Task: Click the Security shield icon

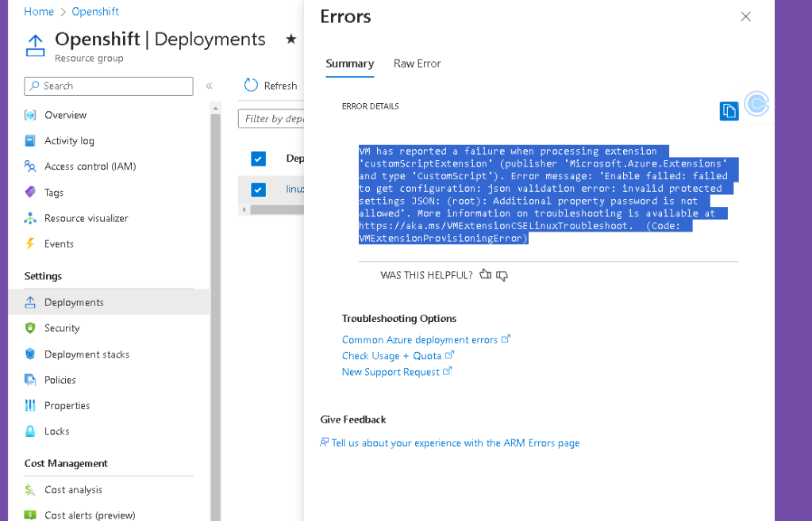Action: pos(30,328)
